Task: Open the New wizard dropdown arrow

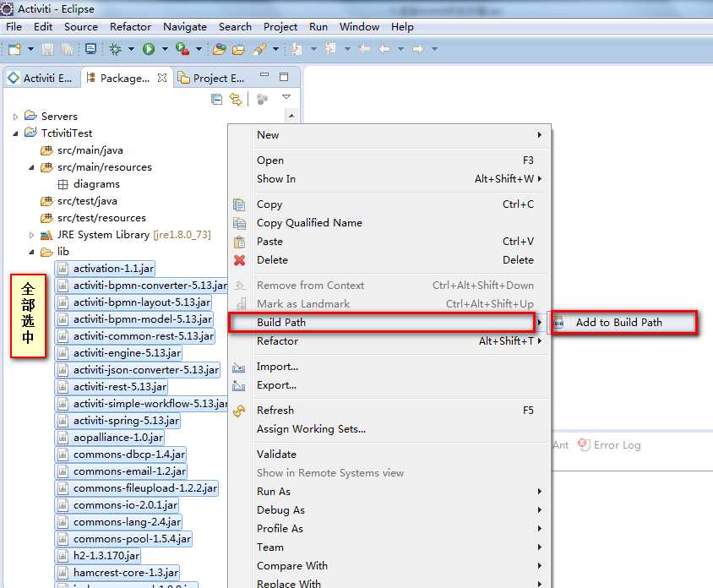Action: (30, 49)
